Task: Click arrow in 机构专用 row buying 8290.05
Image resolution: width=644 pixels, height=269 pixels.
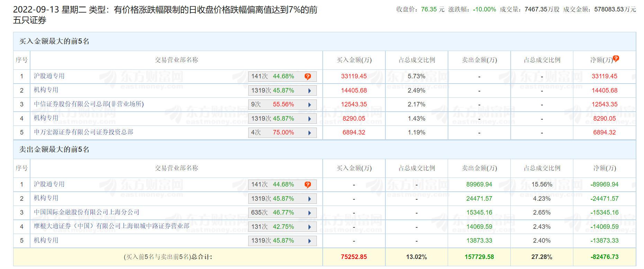Action: pos(310,119)
